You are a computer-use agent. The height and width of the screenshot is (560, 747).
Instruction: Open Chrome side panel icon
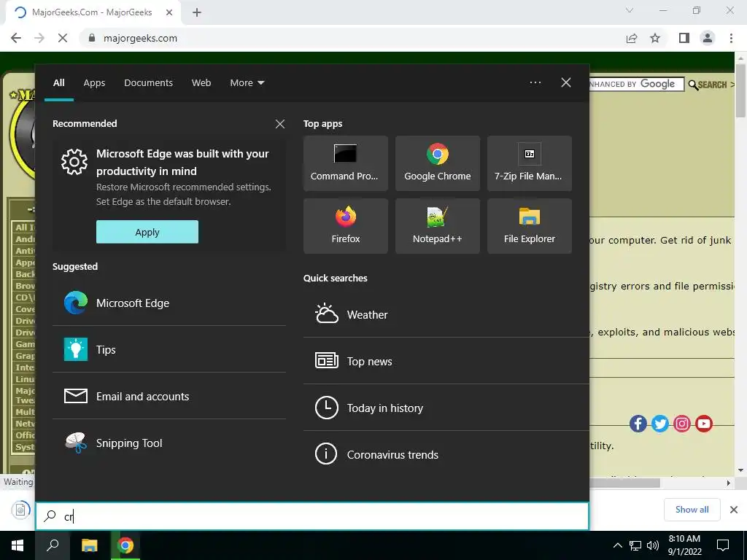pyautogui.click(x=684, y=38)
